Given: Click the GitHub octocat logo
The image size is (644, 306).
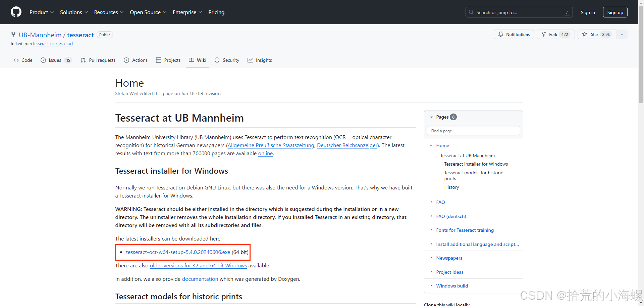Looking at the screenshot, I should [x=16, y=12].
